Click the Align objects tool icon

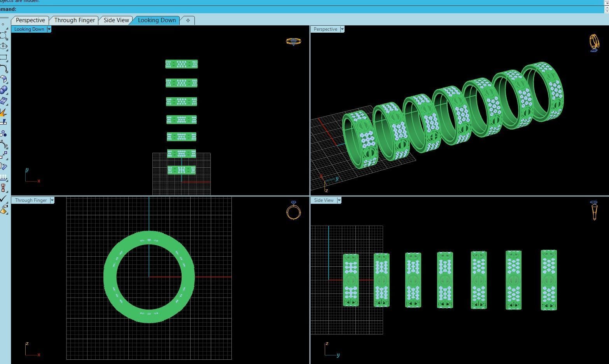(3, 188)
